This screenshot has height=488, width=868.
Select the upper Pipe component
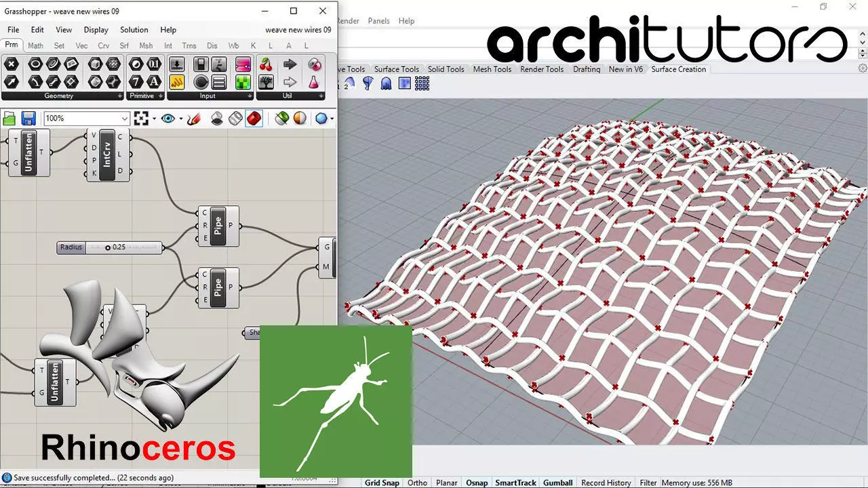click(218, 226)
